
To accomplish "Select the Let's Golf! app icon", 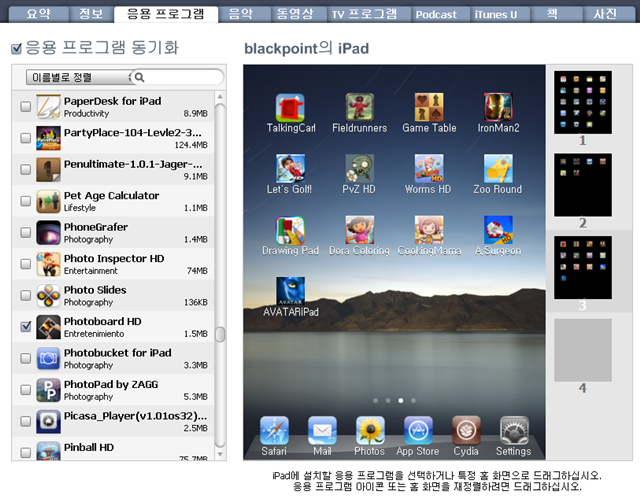I will (x=290, y=169).
